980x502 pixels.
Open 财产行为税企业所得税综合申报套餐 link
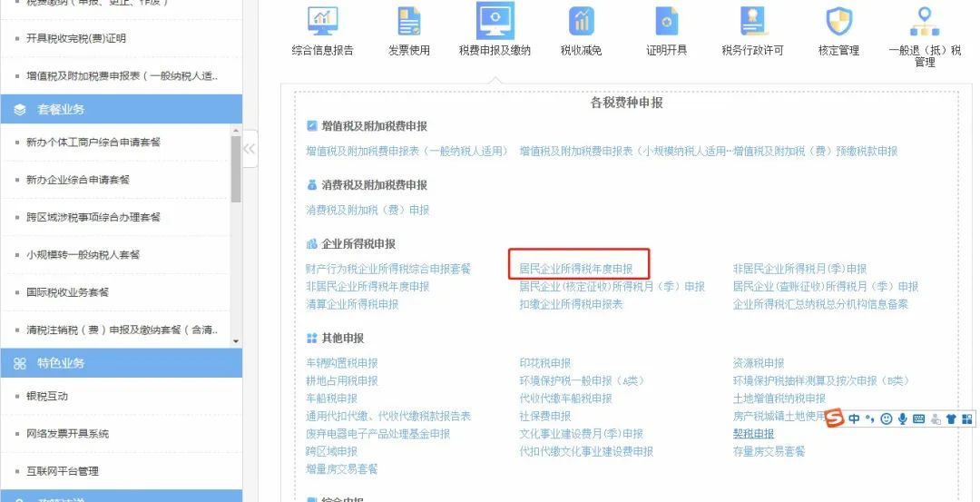coord(388,269)
